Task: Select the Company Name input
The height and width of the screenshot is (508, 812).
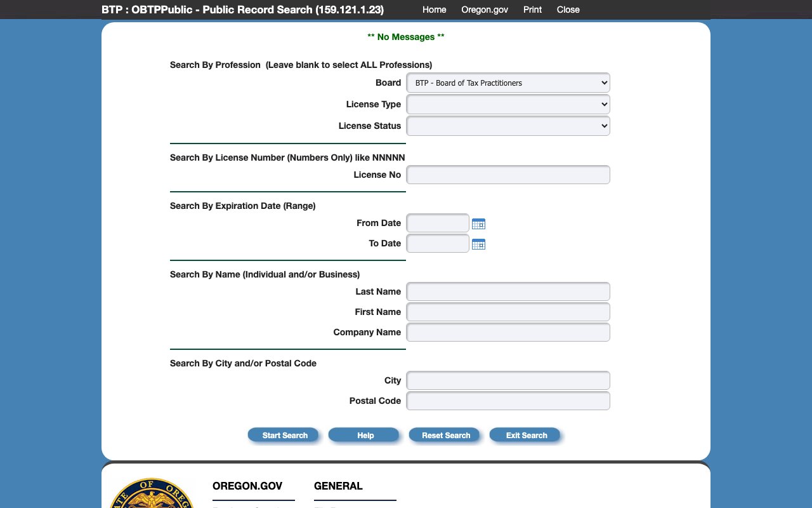Action: coord(508,333)
